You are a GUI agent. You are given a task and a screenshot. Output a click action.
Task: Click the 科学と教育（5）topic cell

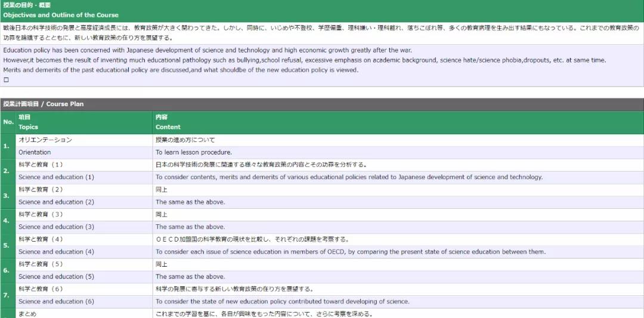click(x=84, y=264)
